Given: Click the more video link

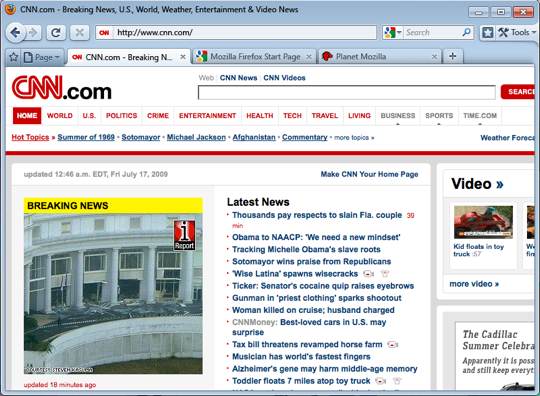Looking at the screenshot, I should click(474, 284).
